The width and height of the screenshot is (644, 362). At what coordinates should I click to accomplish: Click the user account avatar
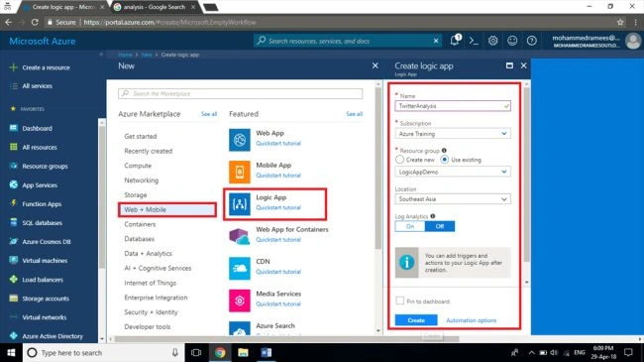point(633,41)
